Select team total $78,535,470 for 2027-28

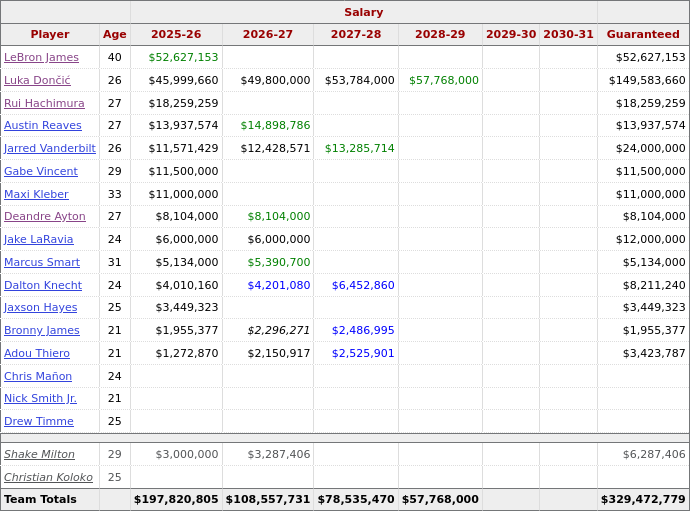pyautogui.click(x=356, y=500)
